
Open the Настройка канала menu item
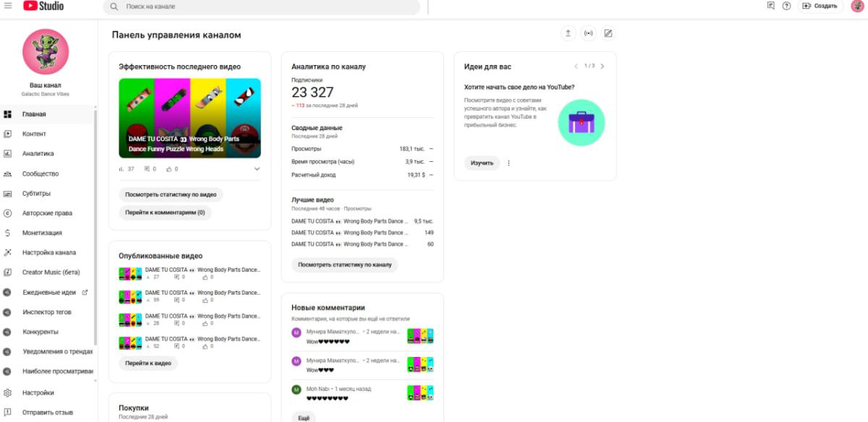click(x=48, y=253)
